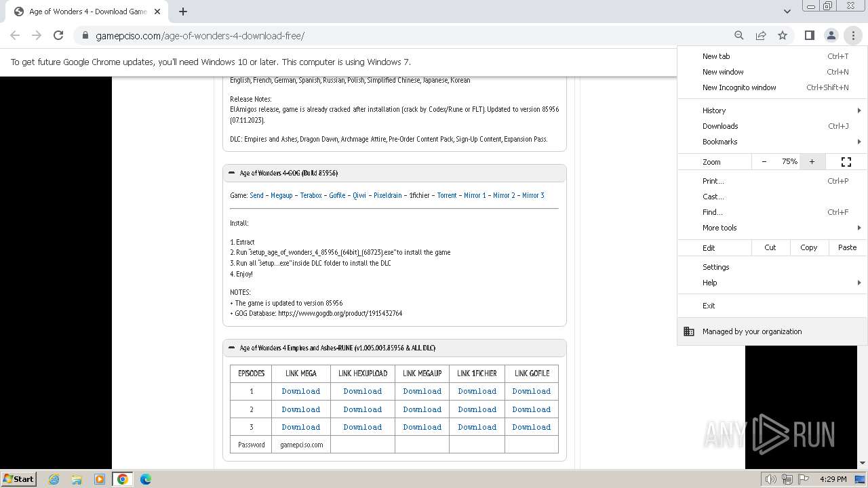Open Microsoft Edge from taskbar

point(146,479)
